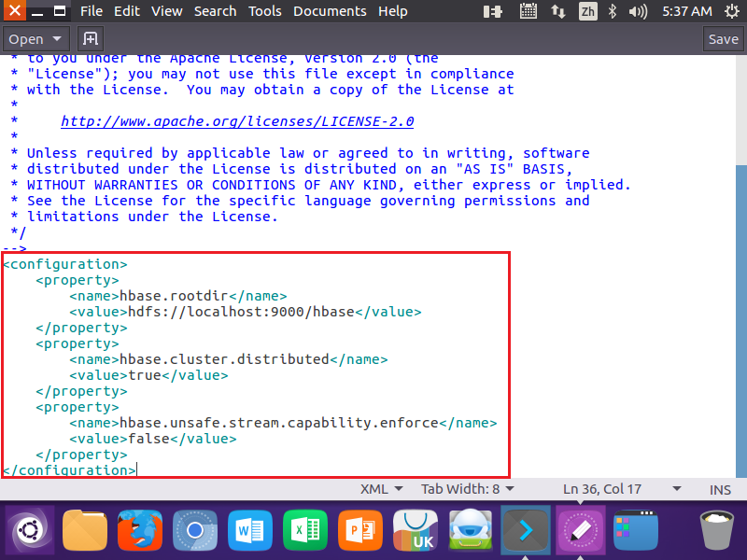Launch Chromium browser from the dock
This screenshot has width=747, height=560.
[x=195, y=530]
